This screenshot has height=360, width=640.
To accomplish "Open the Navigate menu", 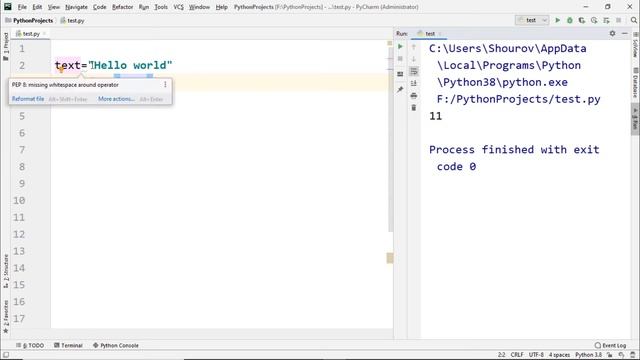I will coord(76,7).
